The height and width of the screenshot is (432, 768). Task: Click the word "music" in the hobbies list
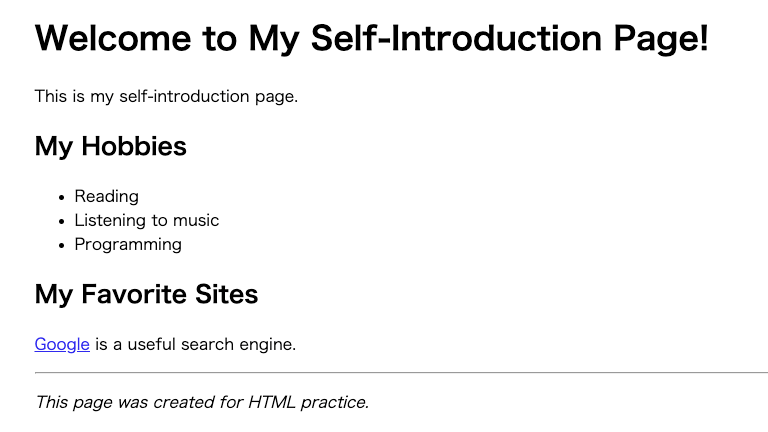196,221
